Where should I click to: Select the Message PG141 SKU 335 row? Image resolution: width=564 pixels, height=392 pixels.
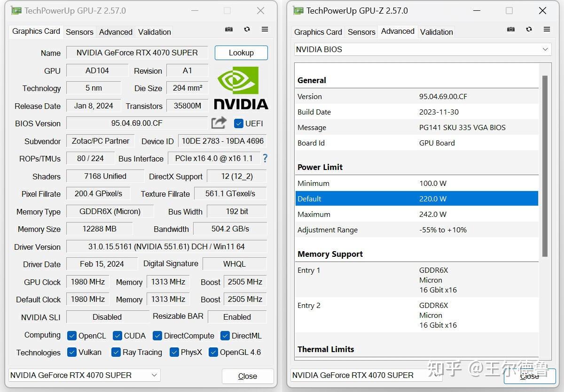click(x=417, y=127)
